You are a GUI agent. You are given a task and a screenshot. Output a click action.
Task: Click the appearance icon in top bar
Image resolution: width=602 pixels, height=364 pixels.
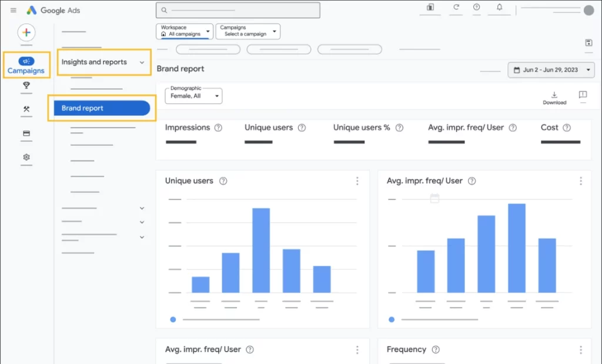click(x=430, y=7)
